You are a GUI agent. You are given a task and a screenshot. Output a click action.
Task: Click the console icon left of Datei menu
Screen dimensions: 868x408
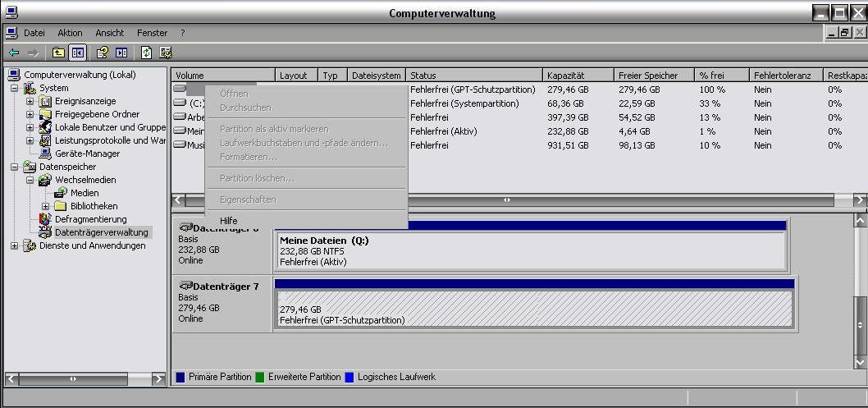tap(11, 33)
